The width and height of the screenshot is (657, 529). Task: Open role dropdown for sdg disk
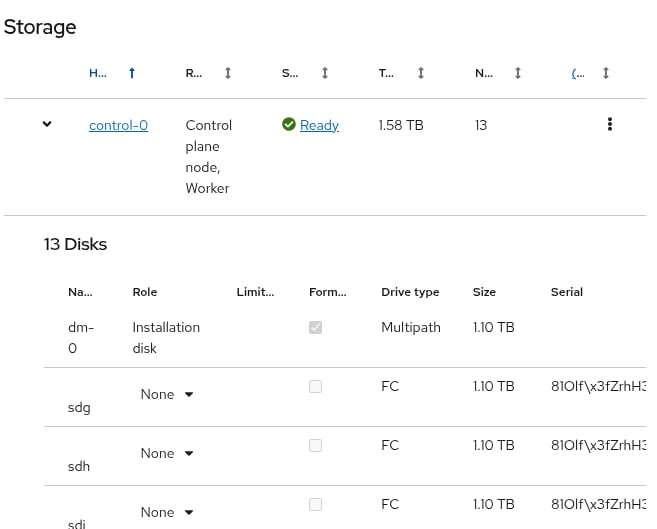[167, 395]
